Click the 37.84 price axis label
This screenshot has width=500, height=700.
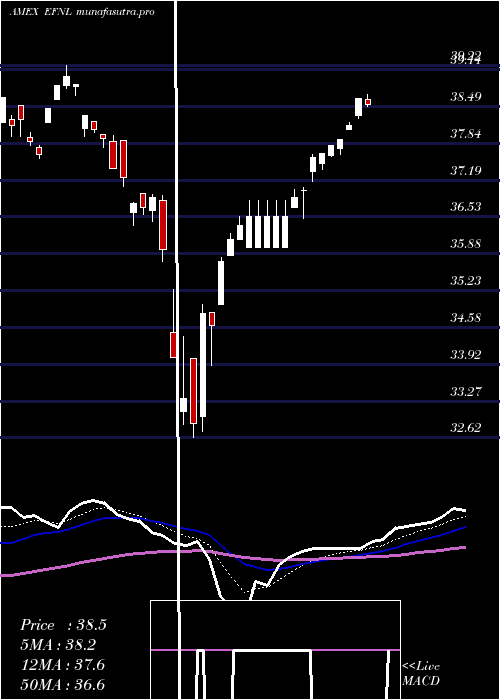pos(466,133)
